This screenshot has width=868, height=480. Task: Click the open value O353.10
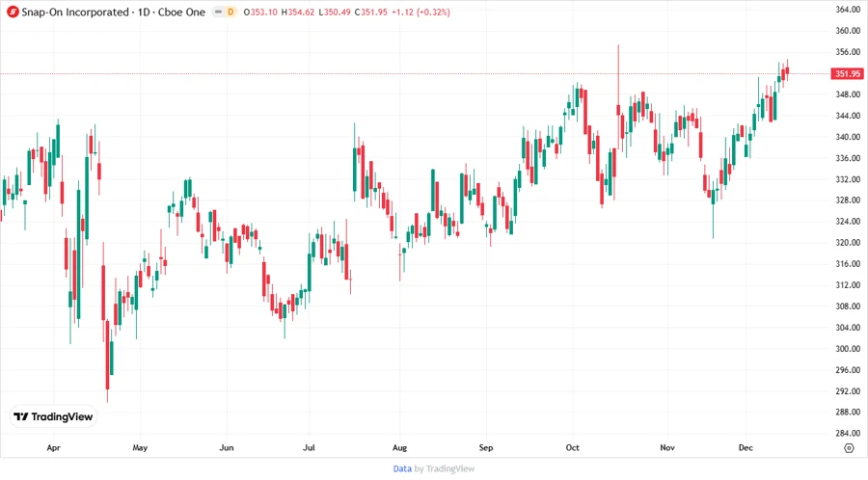(260, 12)
